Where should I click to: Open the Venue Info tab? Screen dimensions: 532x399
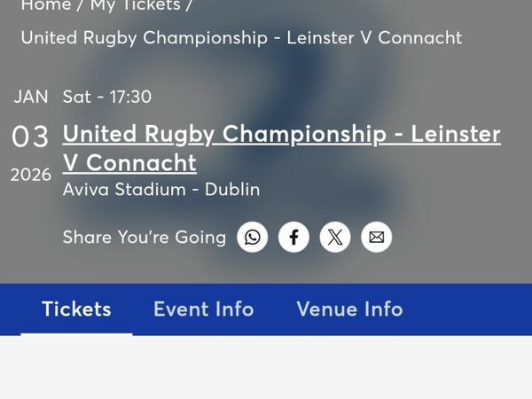pos(349,309)
